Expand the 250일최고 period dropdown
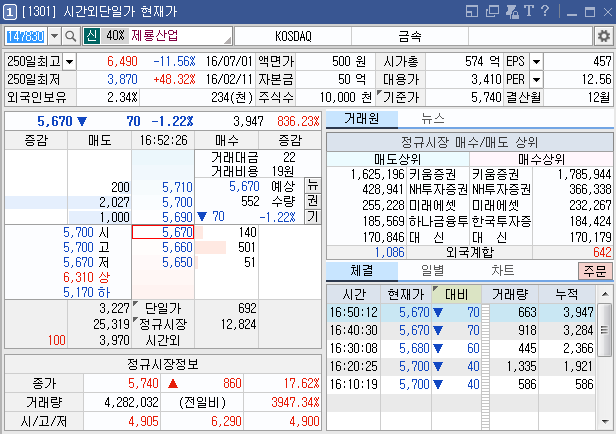Viewport: 616px width, 434px height. [69, 62]
